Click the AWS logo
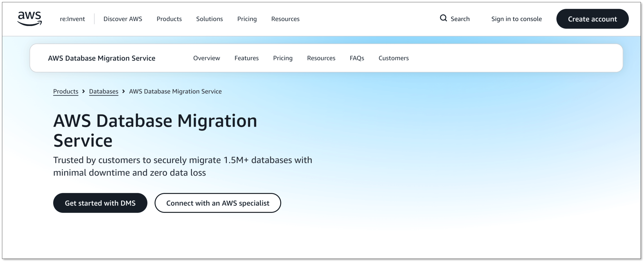The image size is (644, 262). (x=29, y=18)
